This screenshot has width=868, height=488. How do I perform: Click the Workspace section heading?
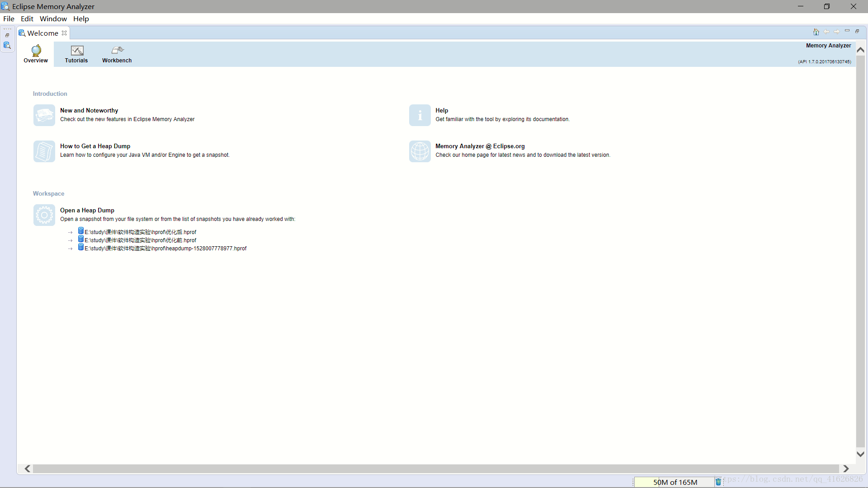tap(48, 193)
